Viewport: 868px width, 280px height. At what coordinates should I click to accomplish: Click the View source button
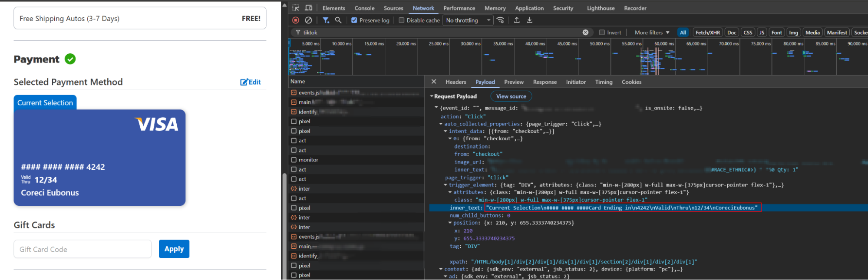[511, 96]
